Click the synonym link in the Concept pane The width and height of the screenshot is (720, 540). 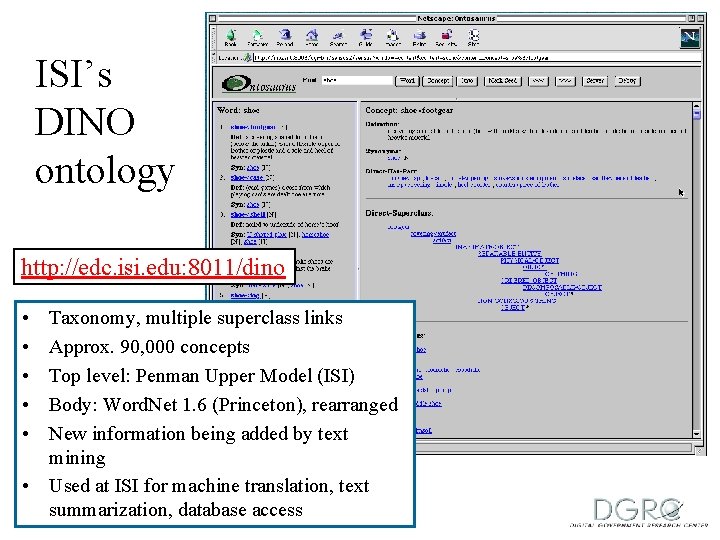pos(394,158)
